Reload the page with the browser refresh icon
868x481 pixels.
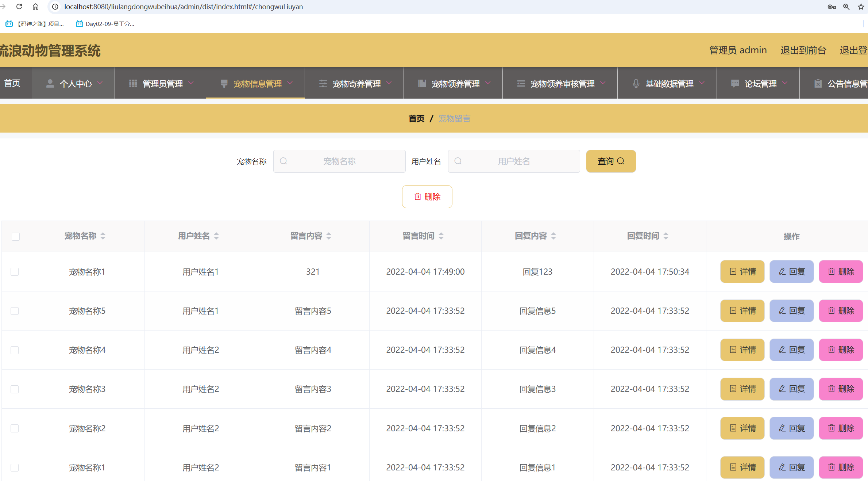tap(19, 7)
